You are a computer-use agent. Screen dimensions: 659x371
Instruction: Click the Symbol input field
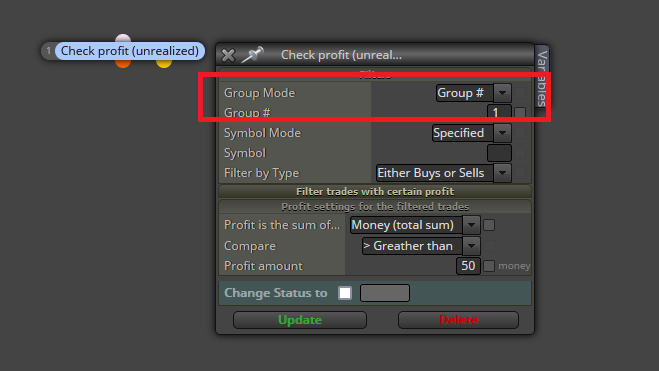coord(499,153)
